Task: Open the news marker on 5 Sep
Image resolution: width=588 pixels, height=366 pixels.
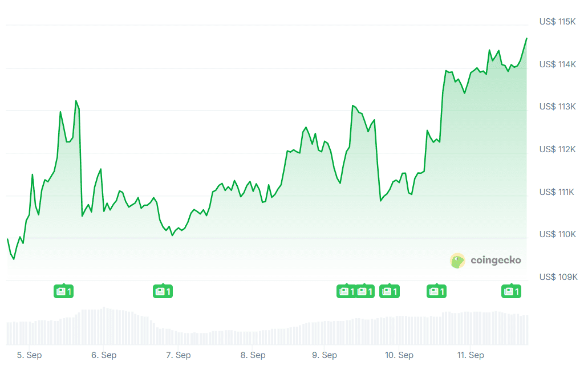Action: tap(64, 292)
